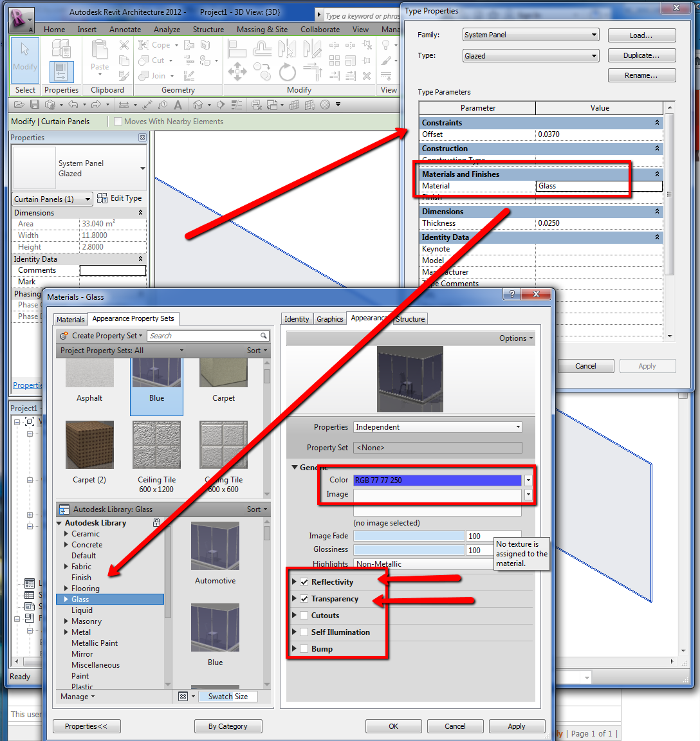Viewport: 700px width, 741px height.
Task: Click the Text 'A' icon in quick access toolbar
Action: click(x=178, y=105)
